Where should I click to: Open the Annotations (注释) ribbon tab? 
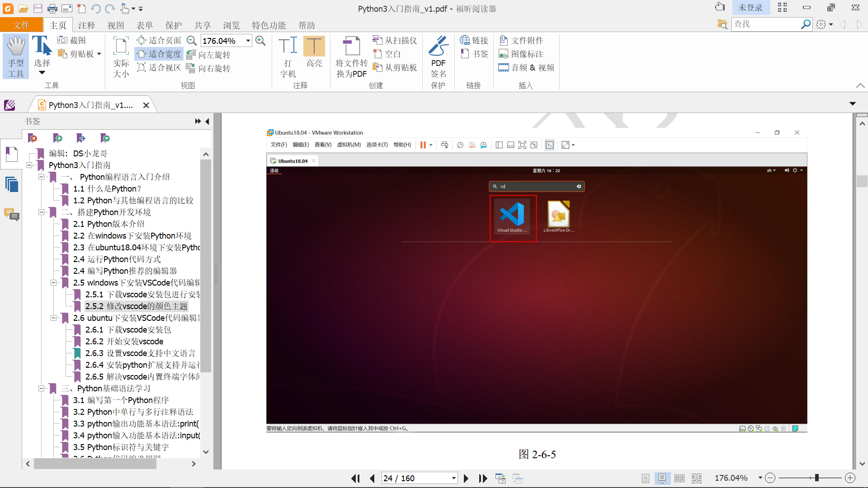(x=86, y=25)
